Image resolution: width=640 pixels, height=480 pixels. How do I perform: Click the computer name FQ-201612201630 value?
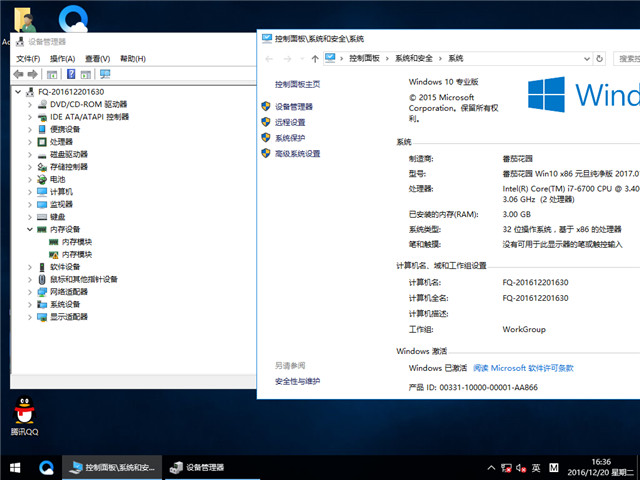pyautogui.click(x=535, y=282)
